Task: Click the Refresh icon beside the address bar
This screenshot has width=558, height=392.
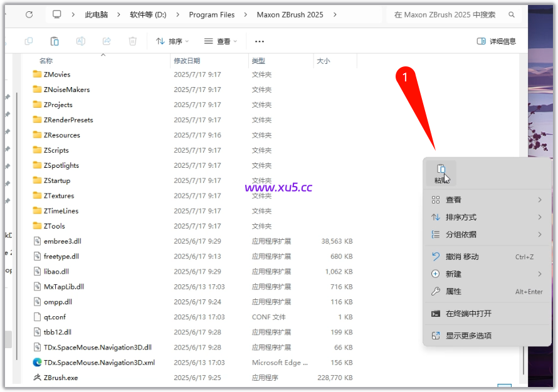Action: 30,14
